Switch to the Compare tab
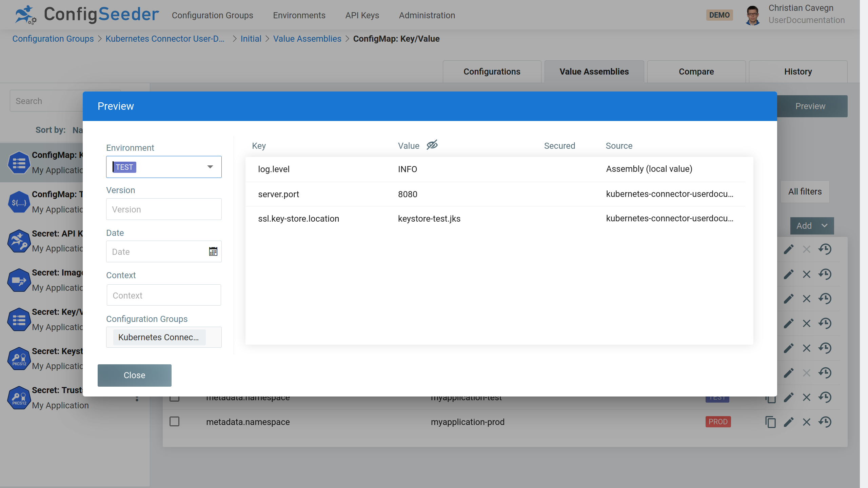This screenshot has height=488, width=868. point(696,72)
